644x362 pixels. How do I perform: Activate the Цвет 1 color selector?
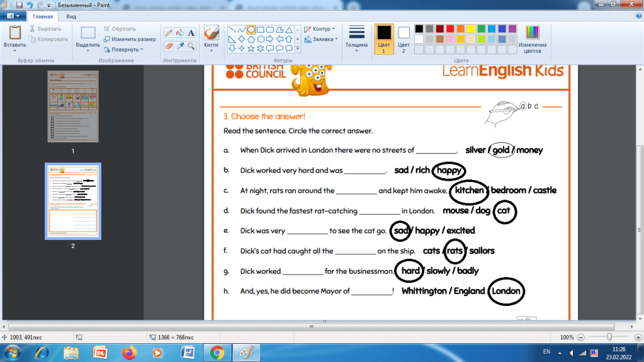(383, 38)
